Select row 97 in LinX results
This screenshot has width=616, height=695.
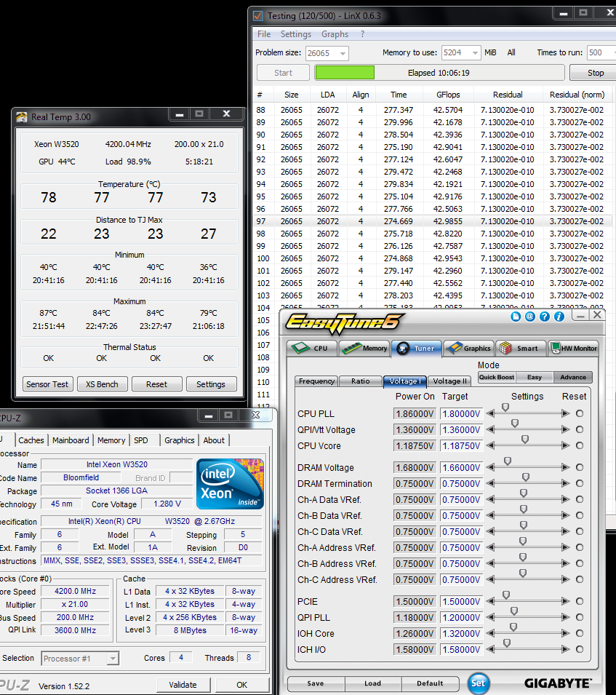coord(432,221)
